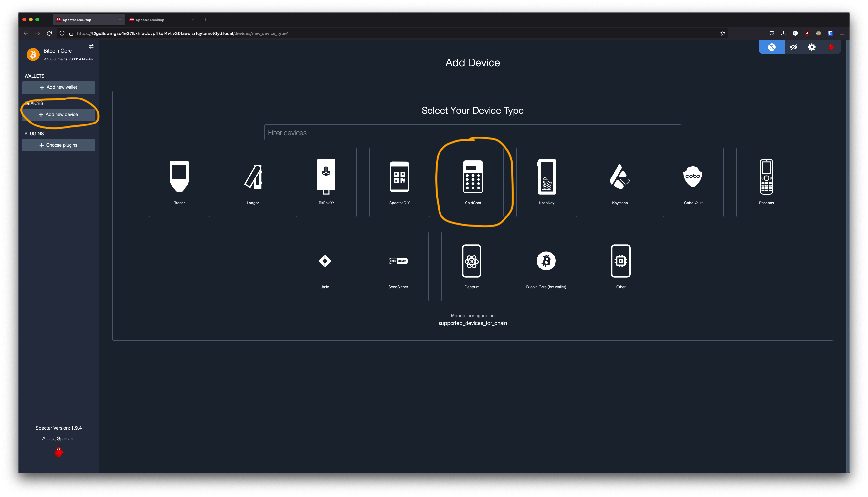This screenshot has width=868, height=497.
Task: Open a new browser tab
Action: click(205, 20)
